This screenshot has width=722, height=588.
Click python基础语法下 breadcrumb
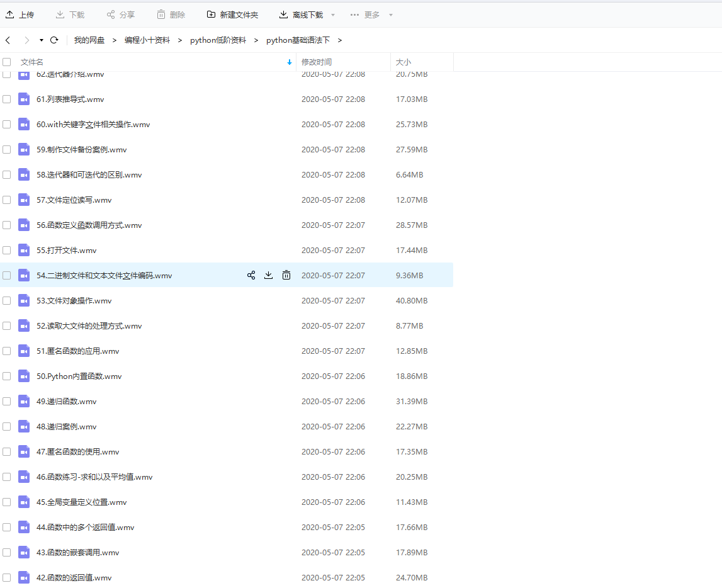[x=298, y=40]
